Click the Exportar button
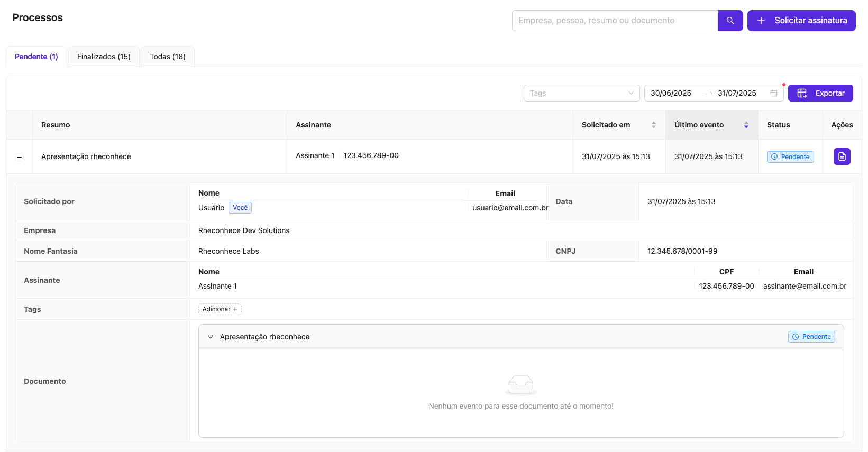Screen dimensions: 868x452 (820, 93)
